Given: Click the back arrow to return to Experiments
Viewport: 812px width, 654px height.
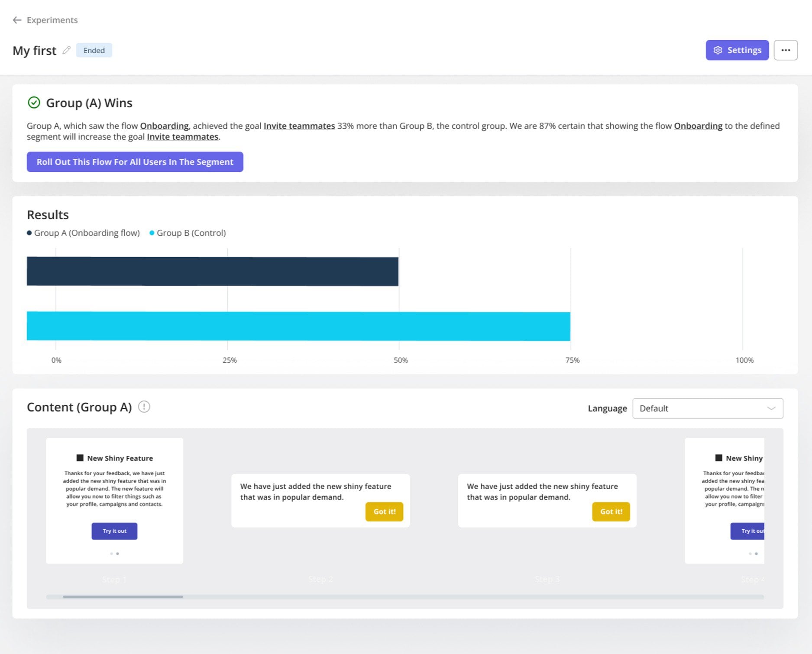Looking at the screenshot, I should [17, 20].
